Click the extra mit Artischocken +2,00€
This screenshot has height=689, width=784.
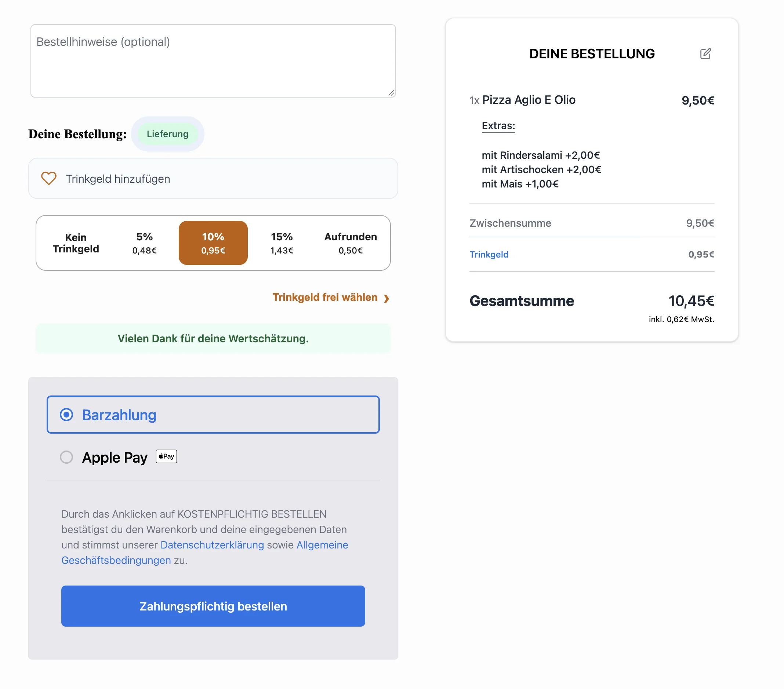[541, 169]
